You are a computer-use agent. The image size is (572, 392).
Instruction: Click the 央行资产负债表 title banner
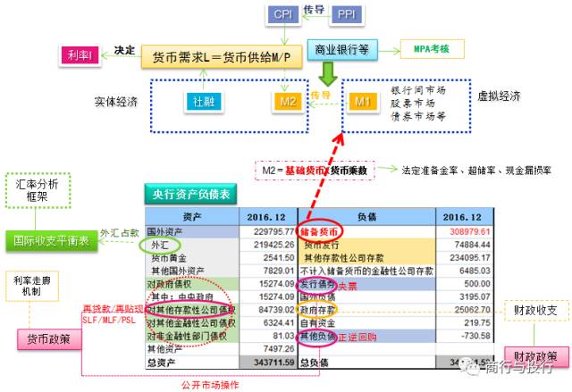click(190, 194)
